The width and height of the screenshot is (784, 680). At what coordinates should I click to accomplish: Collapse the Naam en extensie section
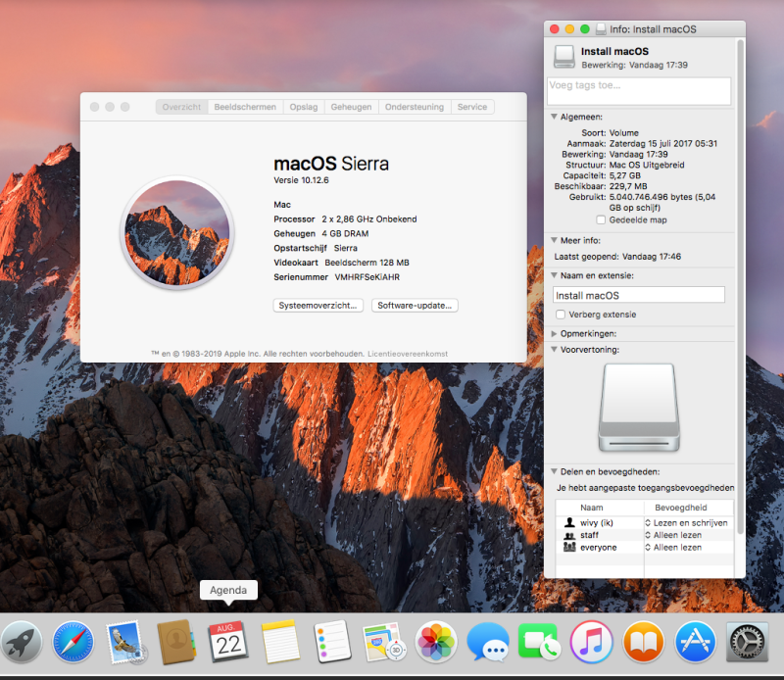554,275
